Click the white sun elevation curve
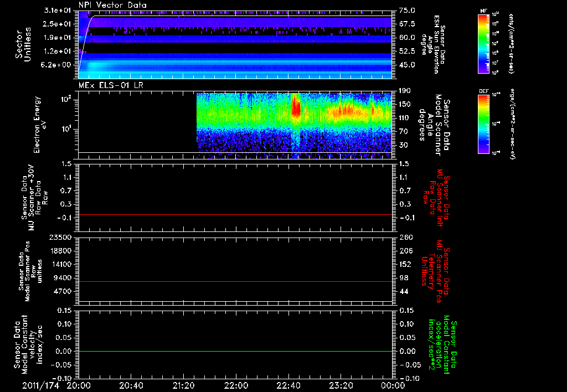Image resolution: width=567 pixels, height=392 pixels. (86, 40)
